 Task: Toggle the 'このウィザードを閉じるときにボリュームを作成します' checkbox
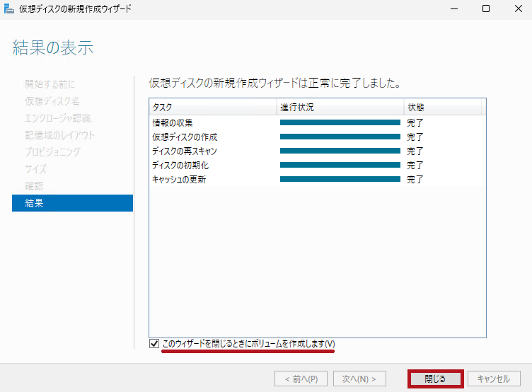[x=155, y=344]
